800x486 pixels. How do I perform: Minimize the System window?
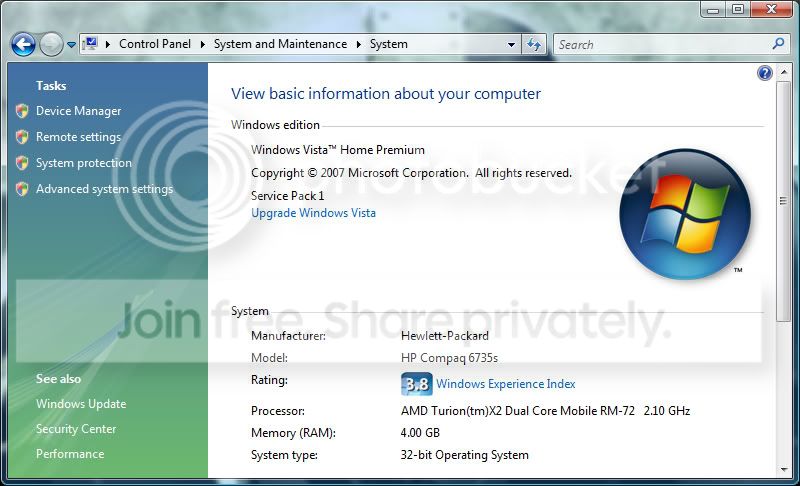tap(714, 9)
